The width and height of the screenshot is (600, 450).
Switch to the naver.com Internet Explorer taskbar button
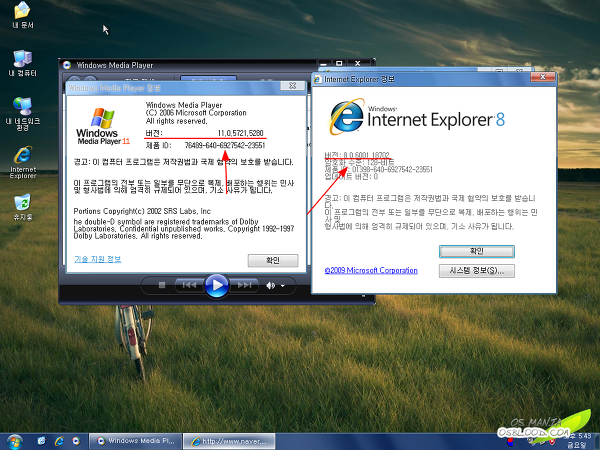point(229,441)
